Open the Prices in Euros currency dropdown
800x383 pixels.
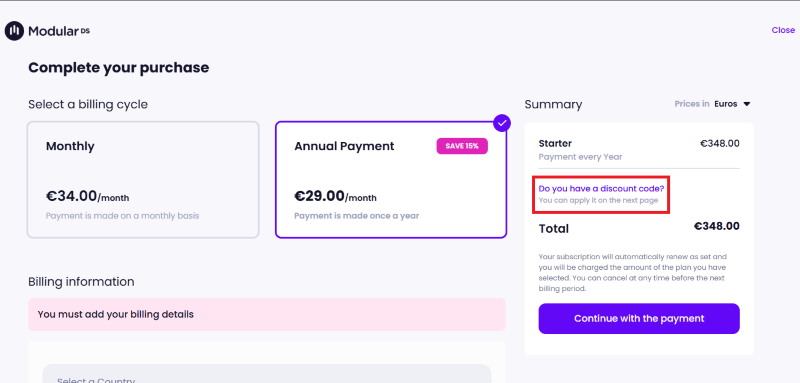(713, 104)
